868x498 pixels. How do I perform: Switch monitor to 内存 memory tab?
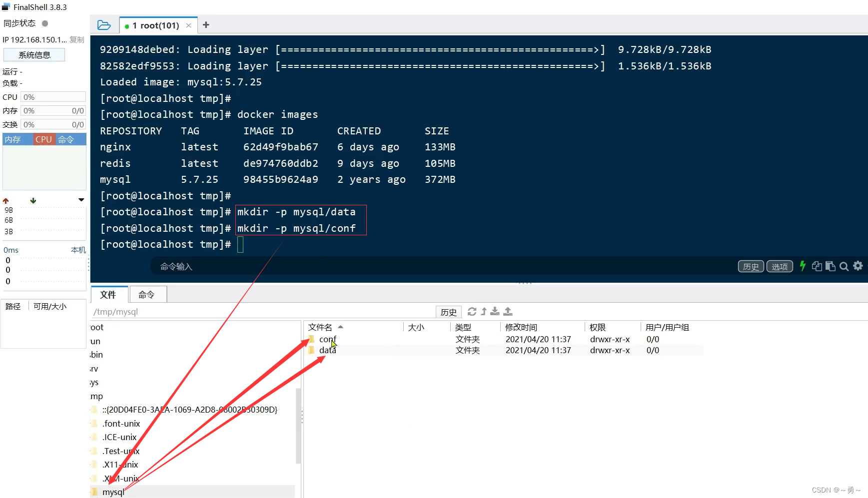click(x=17, y=139)
